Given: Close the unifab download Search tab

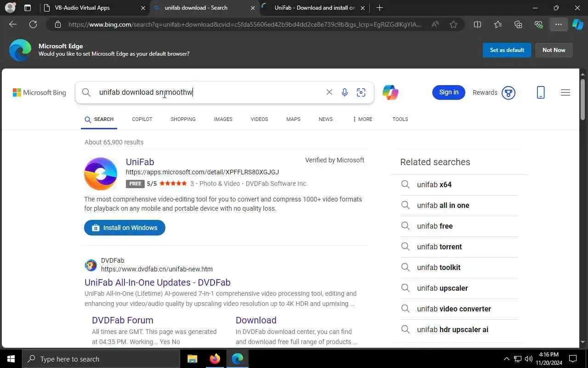Looking at the screenshot, I should 253,8.
